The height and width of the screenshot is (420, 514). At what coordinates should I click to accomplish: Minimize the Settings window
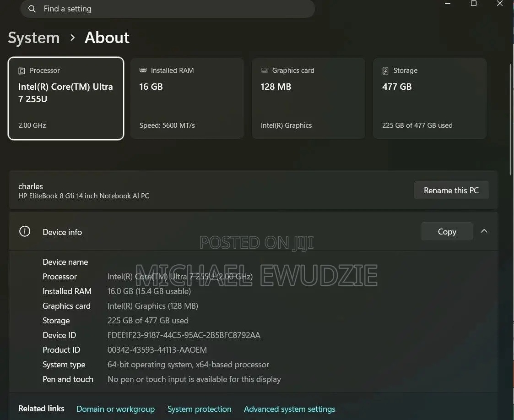[448, 4]
